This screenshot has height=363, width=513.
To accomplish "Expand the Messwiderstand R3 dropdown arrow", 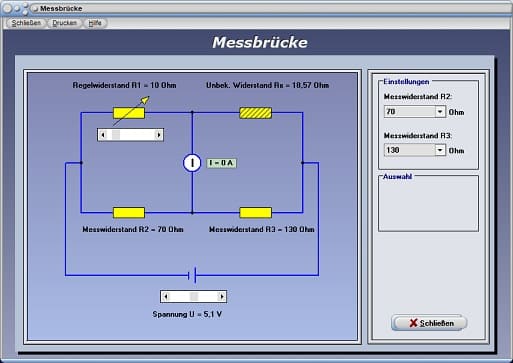I will coord(440,150).
